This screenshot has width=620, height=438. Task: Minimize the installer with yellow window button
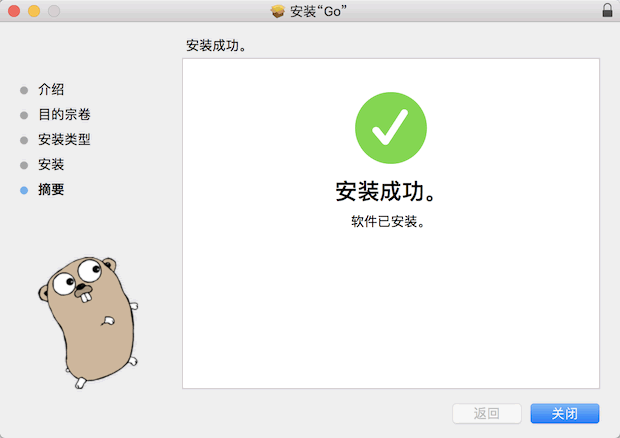pos(33,11)
